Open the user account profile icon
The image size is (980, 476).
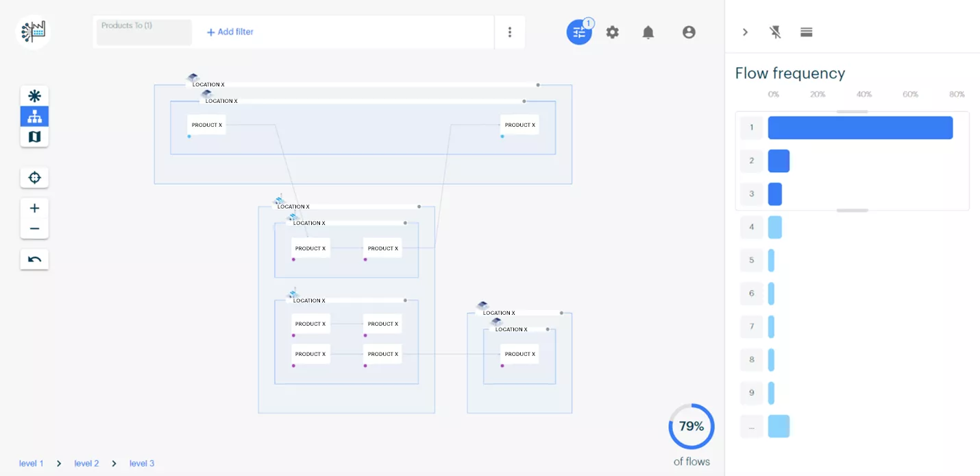coord(689,32)
